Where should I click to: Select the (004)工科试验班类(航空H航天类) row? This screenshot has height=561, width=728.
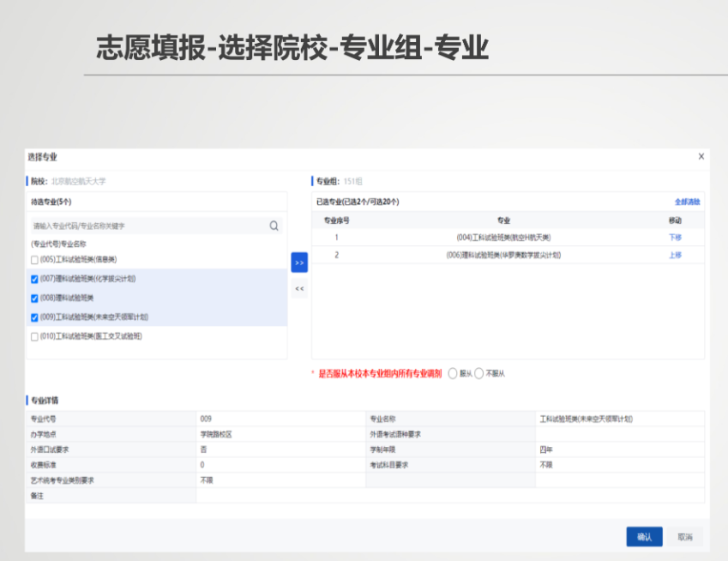coord(506,237)
